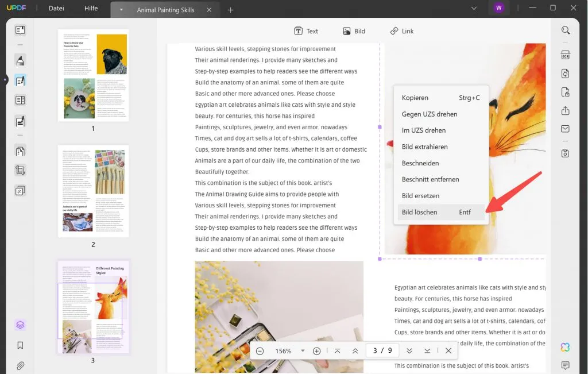Zoom out with the minus icon
The image size is (588, 374).
click(260, 351)
